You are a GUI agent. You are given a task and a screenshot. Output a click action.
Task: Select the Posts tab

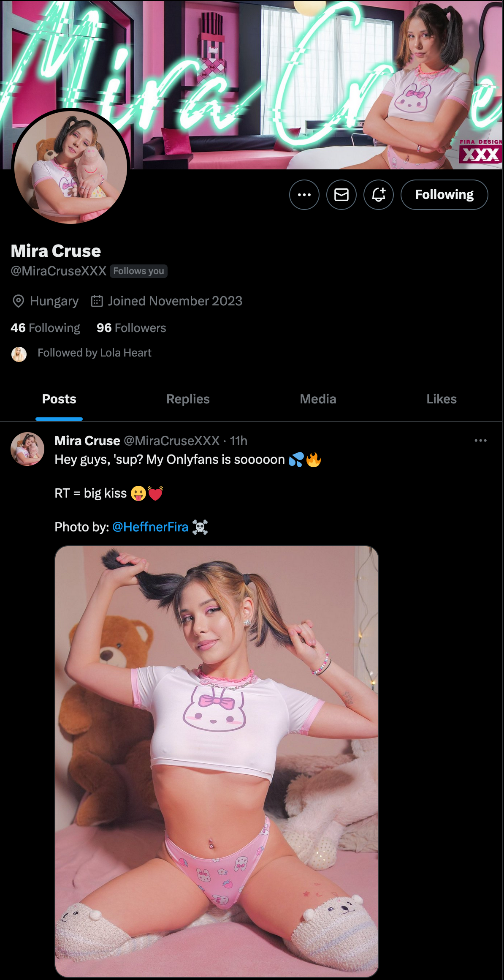pyautogui.click(x=59, y=399)
